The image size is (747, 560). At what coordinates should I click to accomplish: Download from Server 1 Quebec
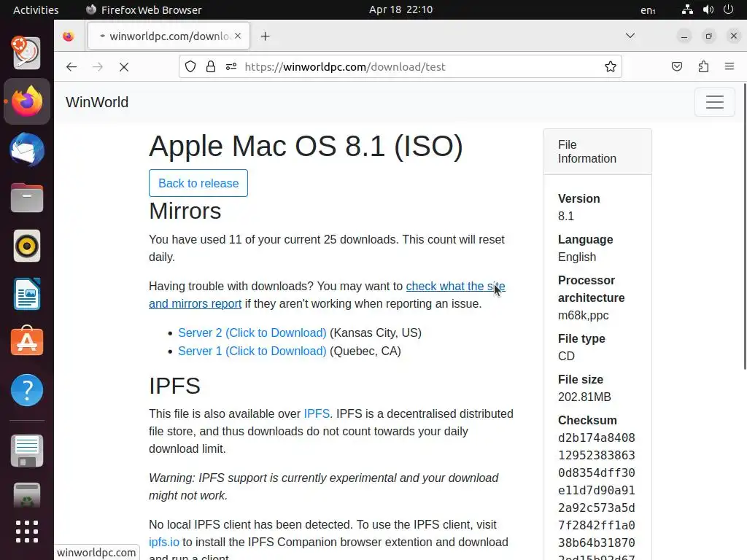click(x=252, y=351)
